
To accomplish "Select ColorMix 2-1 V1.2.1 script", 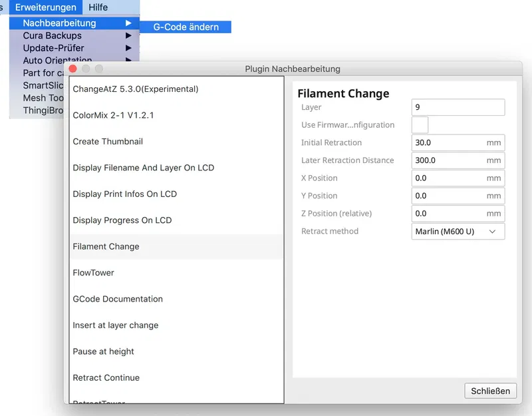I will tap(176, 115).
